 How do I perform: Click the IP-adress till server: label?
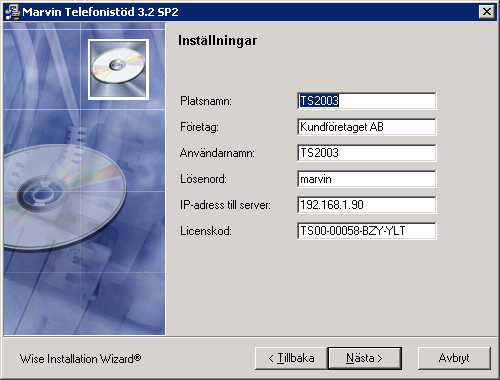[x=225, y=205]
